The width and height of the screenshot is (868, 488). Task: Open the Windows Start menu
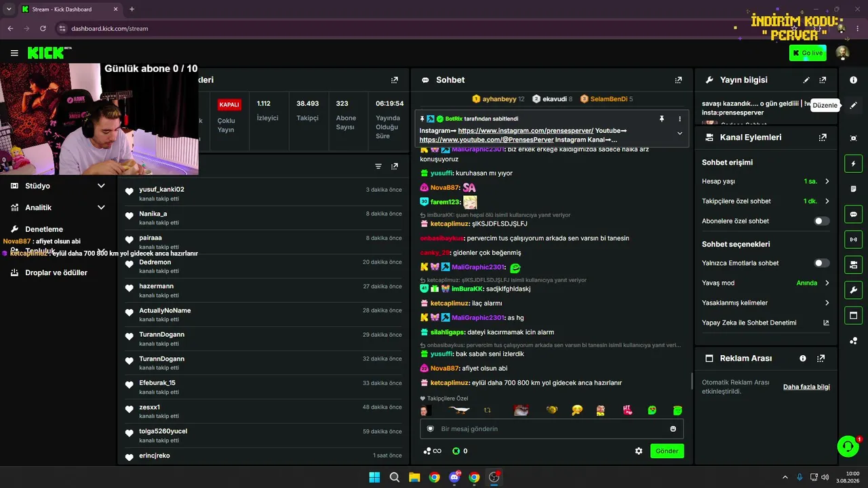tap(374, 477)
